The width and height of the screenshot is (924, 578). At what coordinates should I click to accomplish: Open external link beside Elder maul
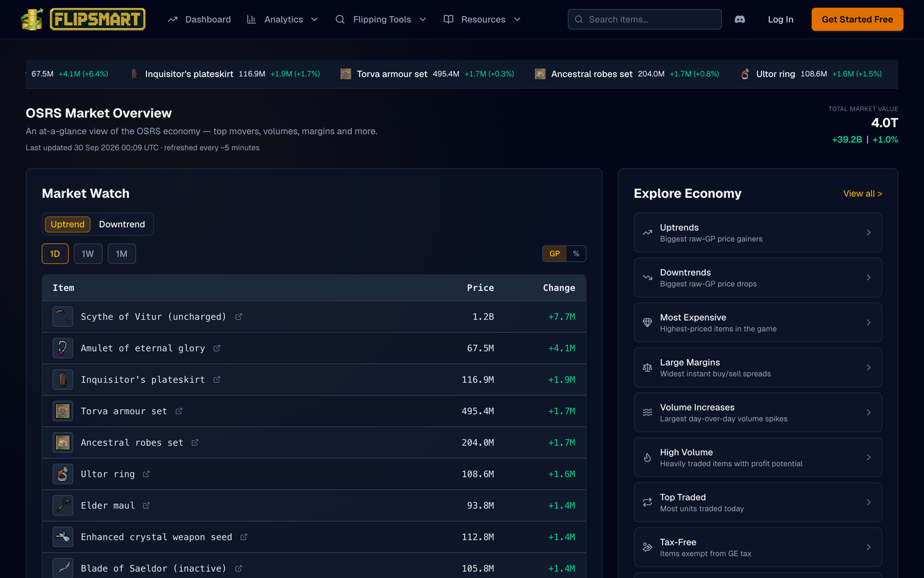click(x=146, y=505)
